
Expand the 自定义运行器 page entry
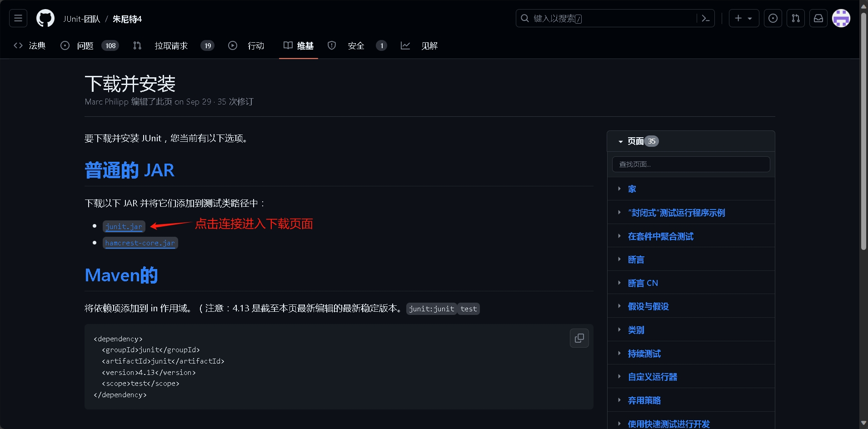pos(619,376)
